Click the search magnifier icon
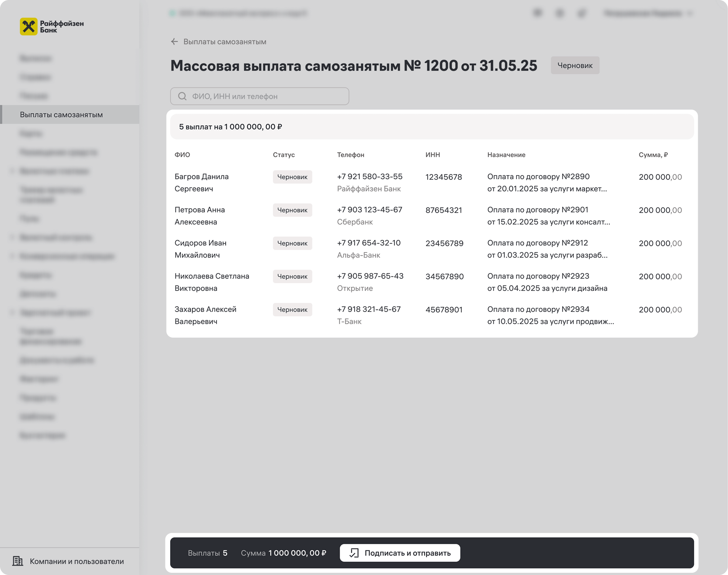Screen dimensions: 728x575 tap(182, 96)
